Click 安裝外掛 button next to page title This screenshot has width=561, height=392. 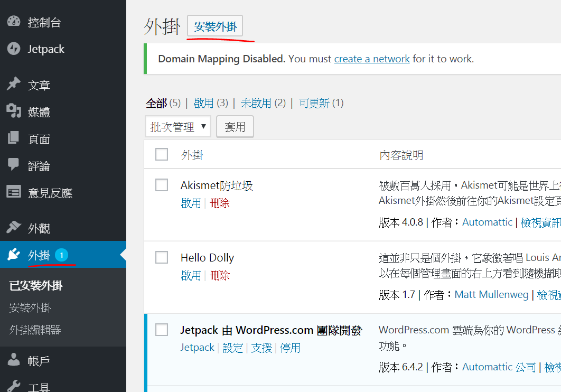(x=215, y=26)
